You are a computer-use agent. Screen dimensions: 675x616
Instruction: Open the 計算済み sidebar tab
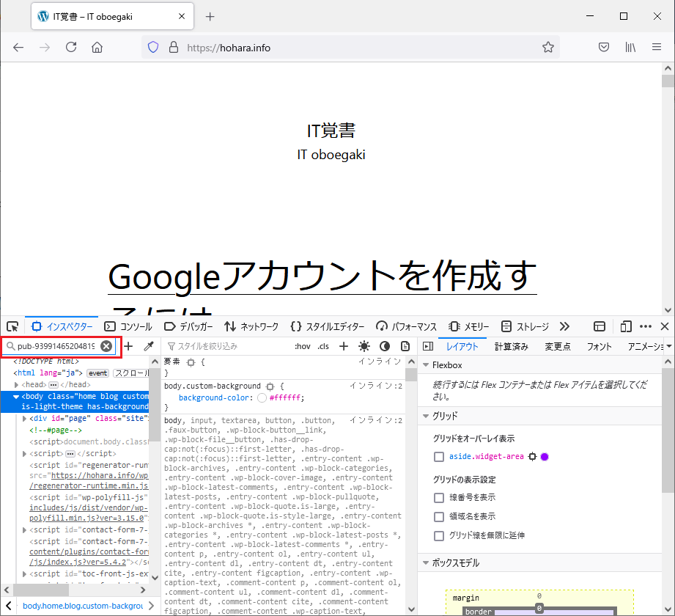pyautogui.click(x=511, y=346)
